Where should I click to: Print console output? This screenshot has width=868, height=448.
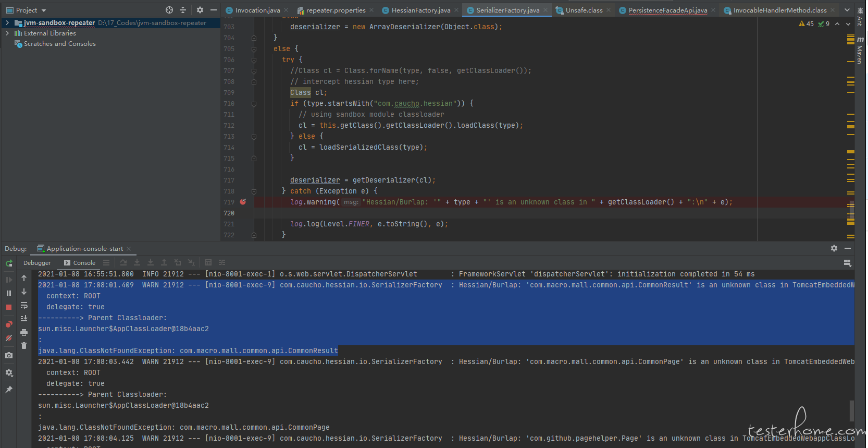pyautogui.click(x=24, y=332)
